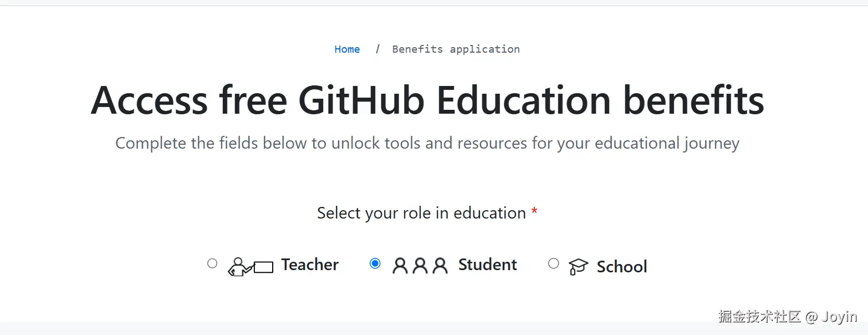Click the middle person icon beside Student
Screen dimensions: 868x335
pyautogui.click(x=420, y=266)
